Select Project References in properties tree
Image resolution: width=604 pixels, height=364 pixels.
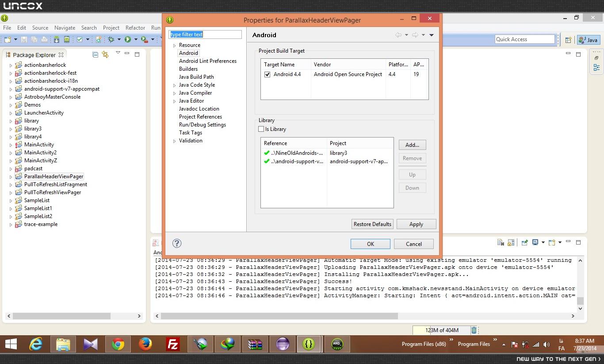(x=200, y=117)
